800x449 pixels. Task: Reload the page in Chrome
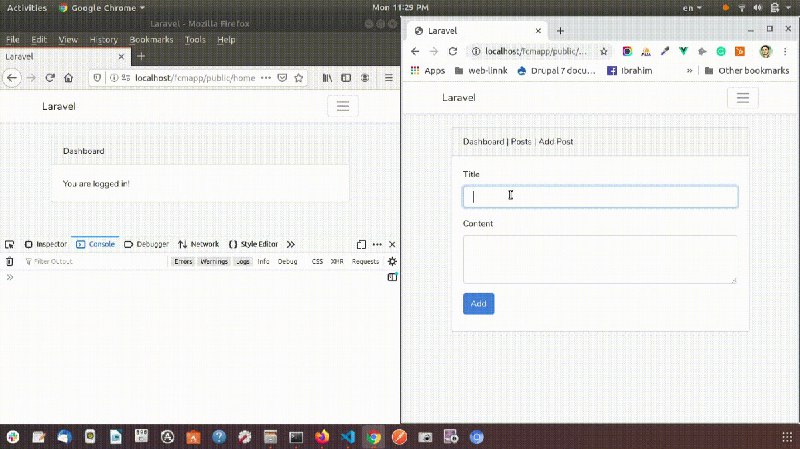point(453,51)
